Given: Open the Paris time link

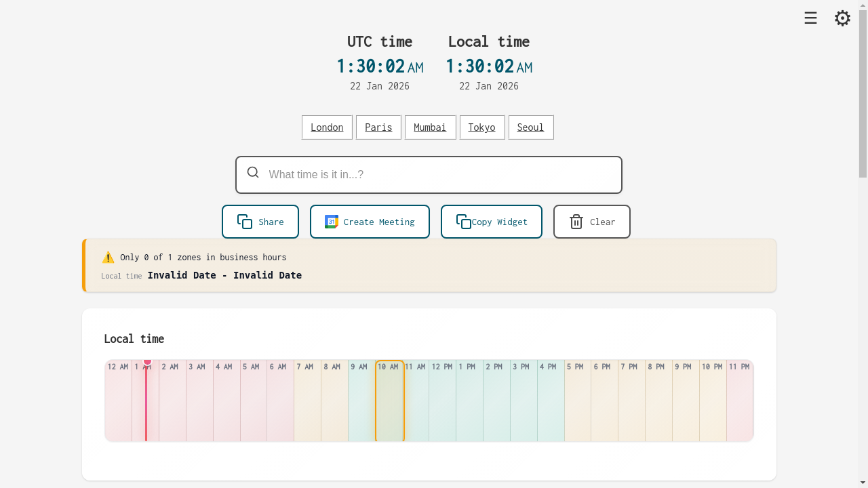Looking at the screenshot, I should pos(378,127).
